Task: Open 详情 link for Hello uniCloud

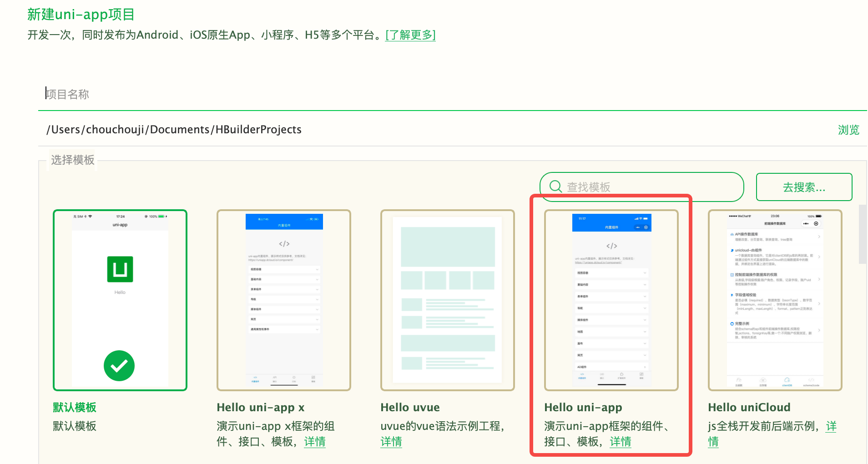Action: click(x=831, y=426)
